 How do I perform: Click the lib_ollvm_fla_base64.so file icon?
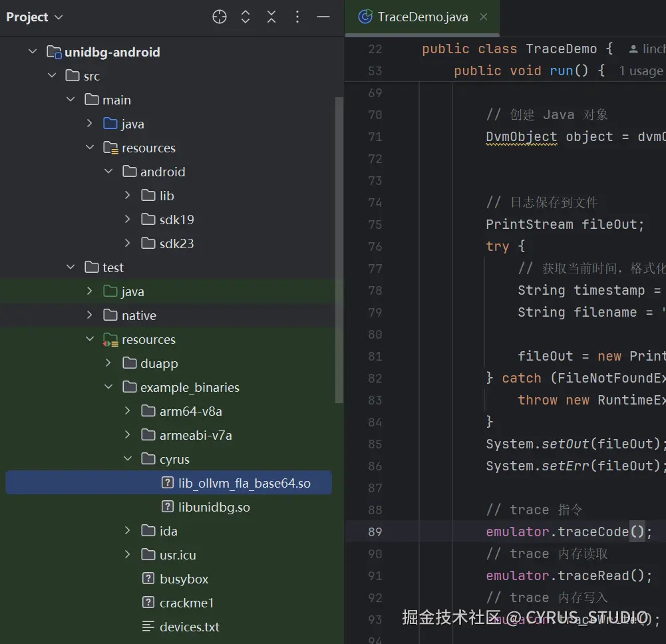click(168, 483)
